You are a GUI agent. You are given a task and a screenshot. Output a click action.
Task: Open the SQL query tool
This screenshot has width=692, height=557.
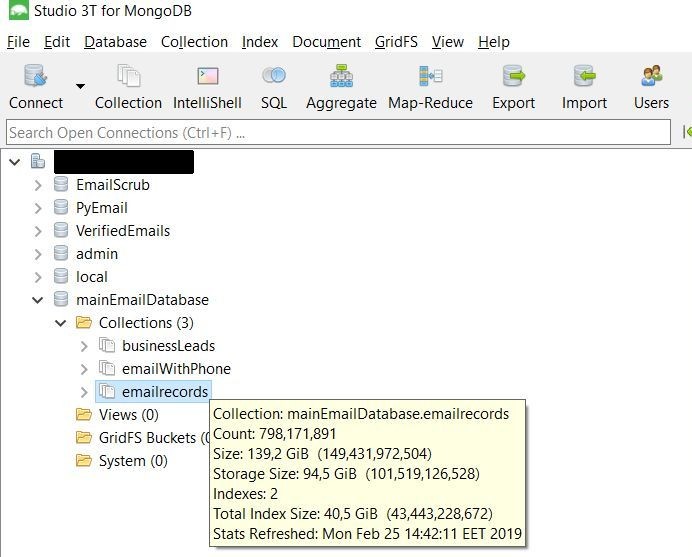pos(273,77)
